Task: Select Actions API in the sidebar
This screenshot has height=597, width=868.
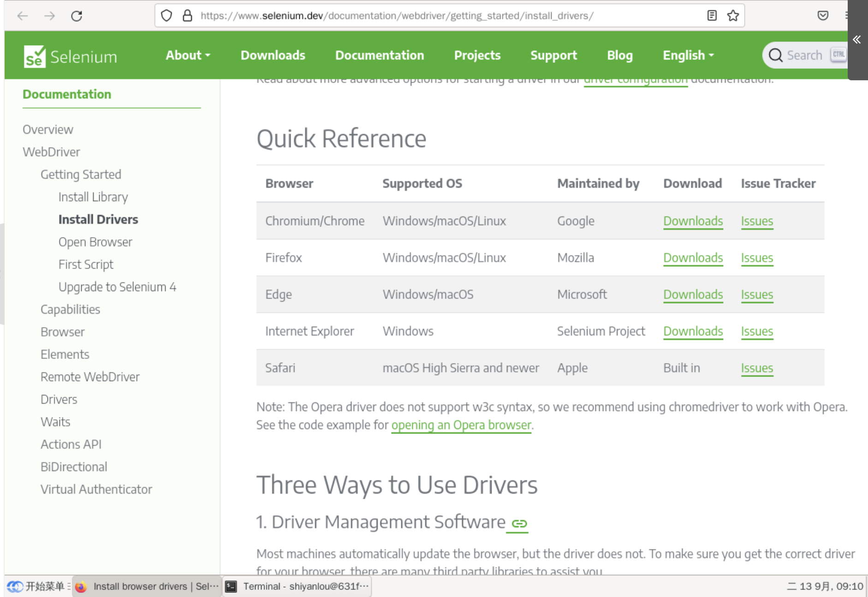Action: (71, 444)
